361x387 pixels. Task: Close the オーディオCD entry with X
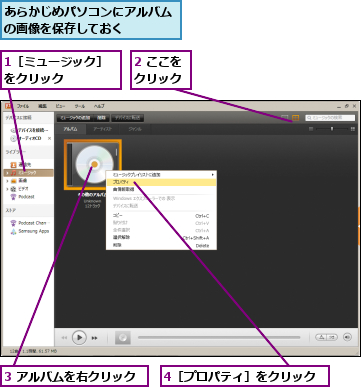49,138
